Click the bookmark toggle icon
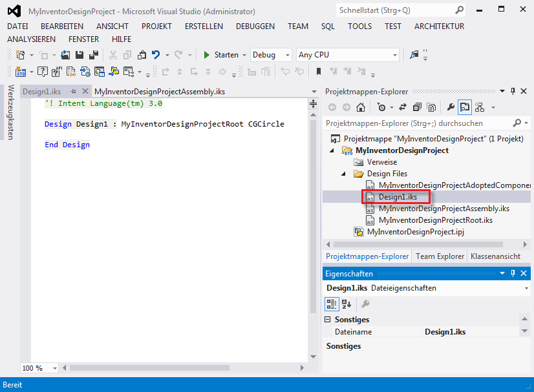This screenshot has height=392, width=534. 319,72
